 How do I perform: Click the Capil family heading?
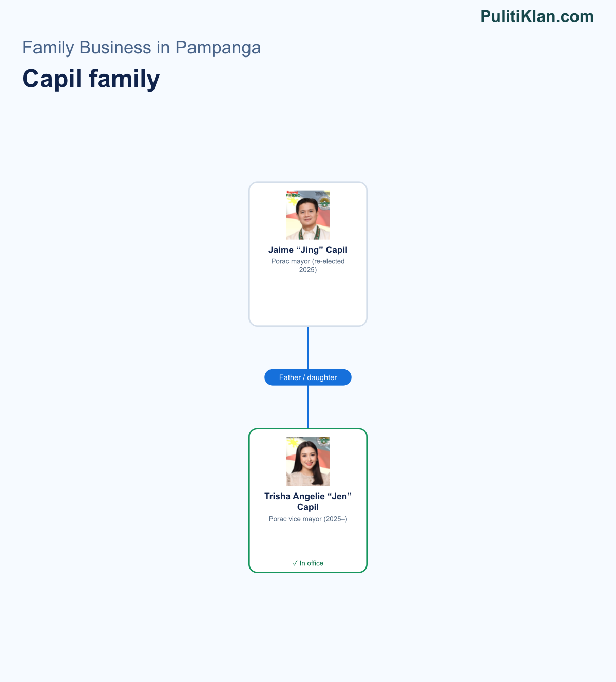coord(91,79)
